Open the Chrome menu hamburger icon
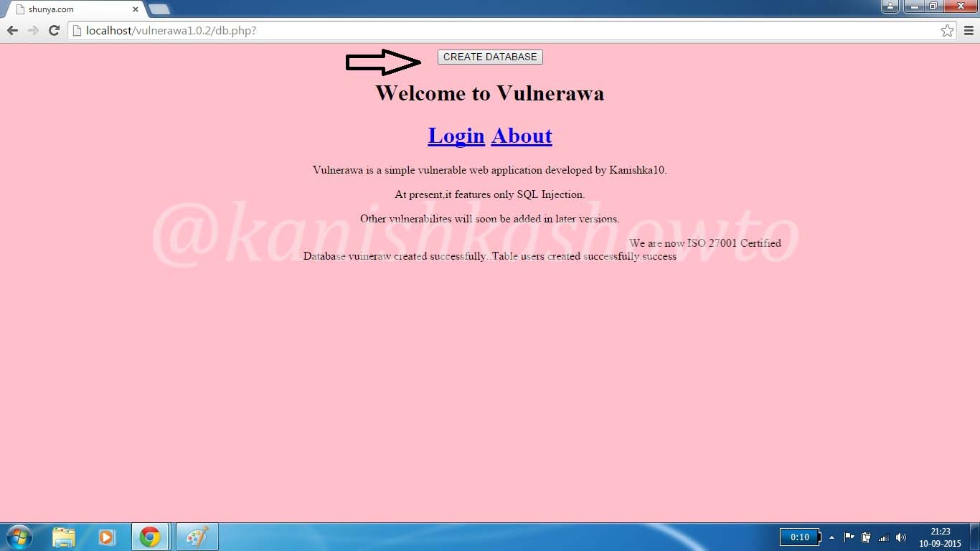This screenshot has width=980, height=551. point(969,30)
